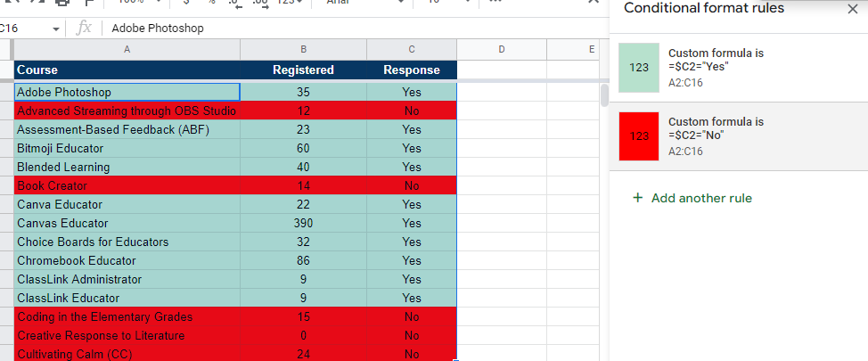Select the Chromebook Educator cell
The image size is (868, 361).
[127, 261]
